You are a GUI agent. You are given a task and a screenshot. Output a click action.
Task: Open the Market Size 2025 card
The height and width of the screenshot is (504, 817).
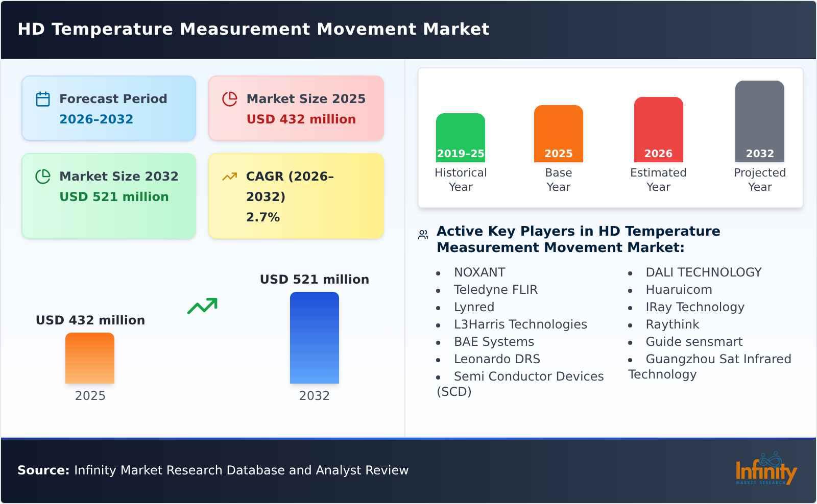click(x=296, y=108)
